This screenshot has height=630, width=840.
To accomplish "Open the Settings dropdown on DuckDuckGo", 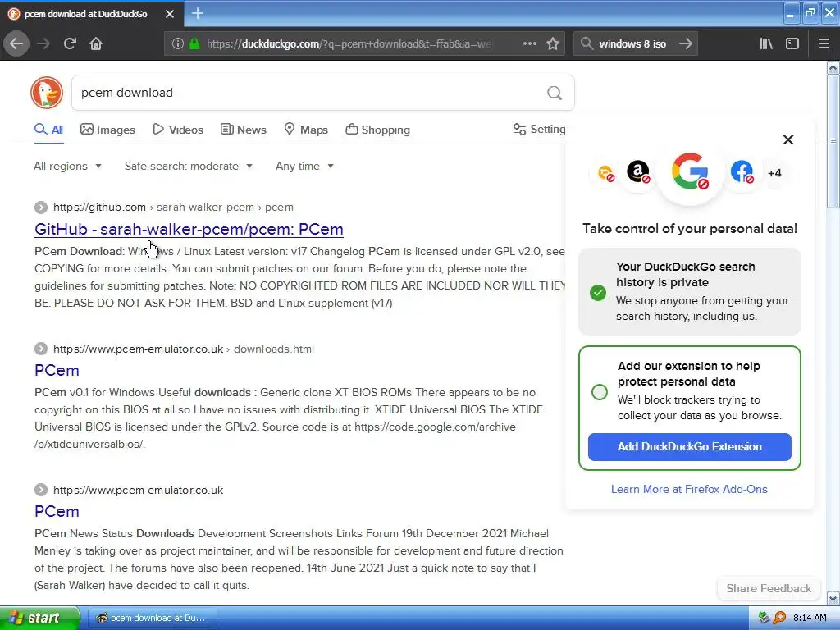I will (x=539, y=129).
